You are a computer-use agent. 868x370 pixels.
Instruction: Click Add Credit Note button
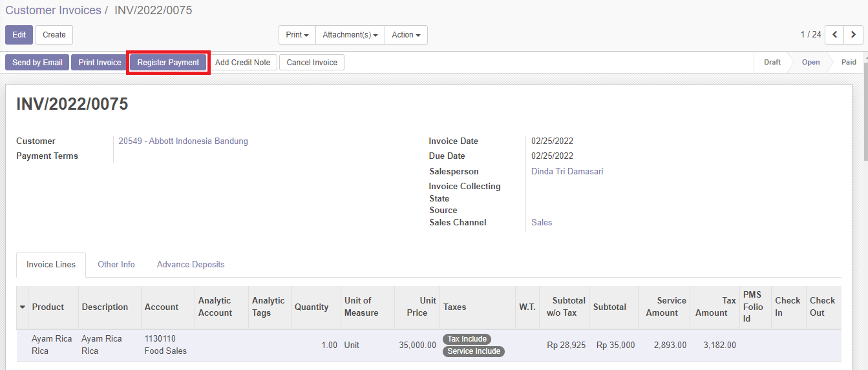pyautogui.click(x=242, y=63)
